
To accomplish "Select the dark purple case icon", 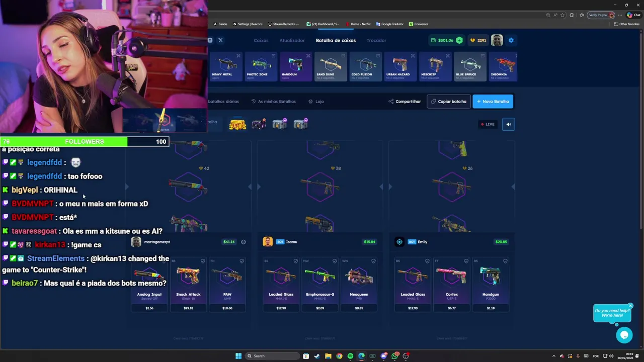I will (x=259, y=124).
